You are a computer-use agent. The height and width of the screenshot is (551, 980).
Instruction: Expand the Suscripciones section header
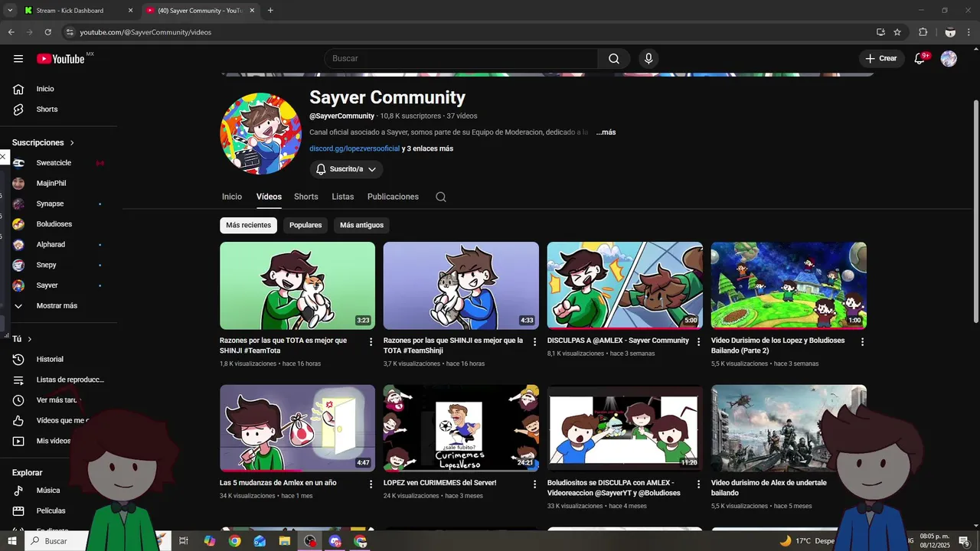tap(44, 142)
